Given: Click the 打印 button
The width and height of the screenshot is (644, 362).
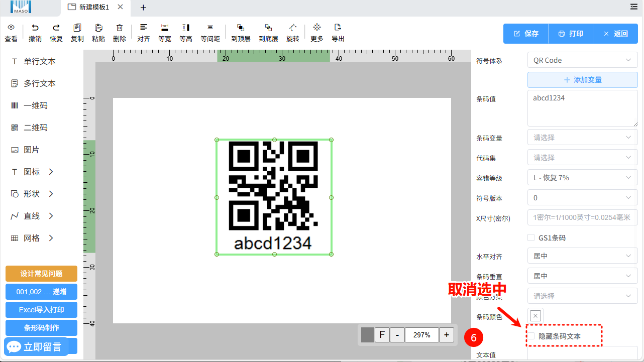Looking at the screenshot, I should tap(571, 34).
